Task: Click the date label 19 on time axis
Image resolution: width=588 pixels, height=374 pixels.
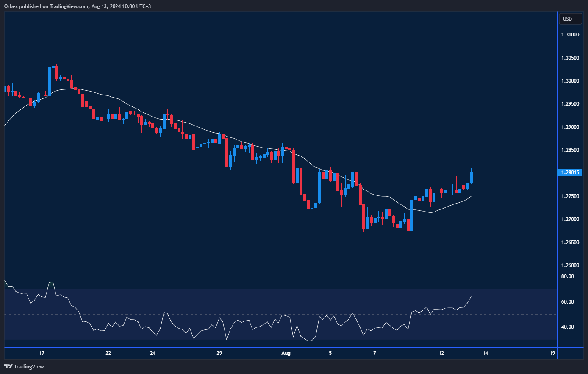Action: [552, 353]
